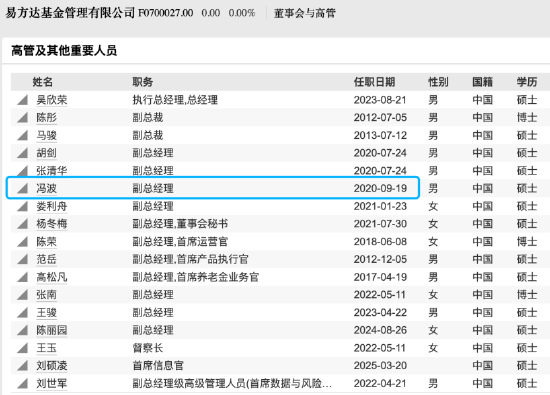
Task: Select date 2012-07-05 cell
Action: click(380, 118)
